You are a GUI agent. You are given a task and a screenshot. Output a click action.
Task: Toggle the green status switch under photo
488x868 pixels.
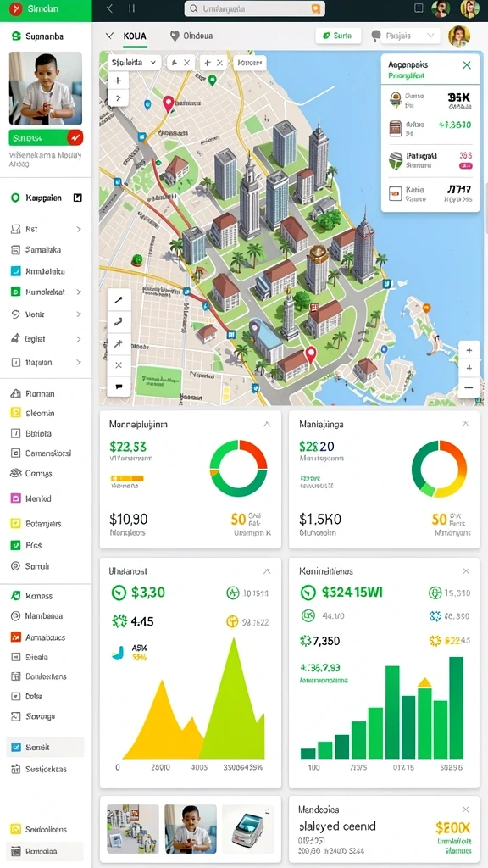(x=46, y=137)
